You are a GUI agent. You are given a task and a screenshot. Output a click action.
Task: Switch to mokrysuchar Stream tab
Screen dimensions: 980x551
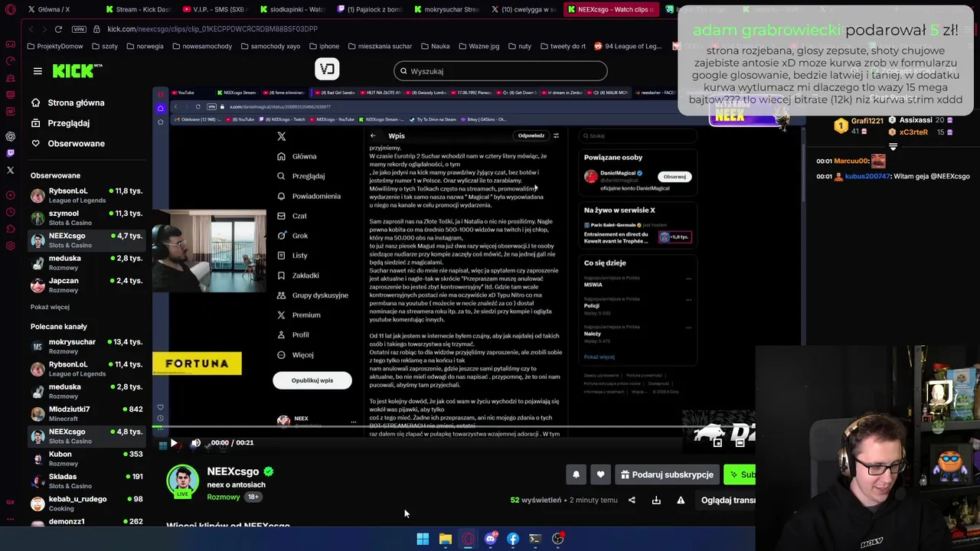(446, 9)
